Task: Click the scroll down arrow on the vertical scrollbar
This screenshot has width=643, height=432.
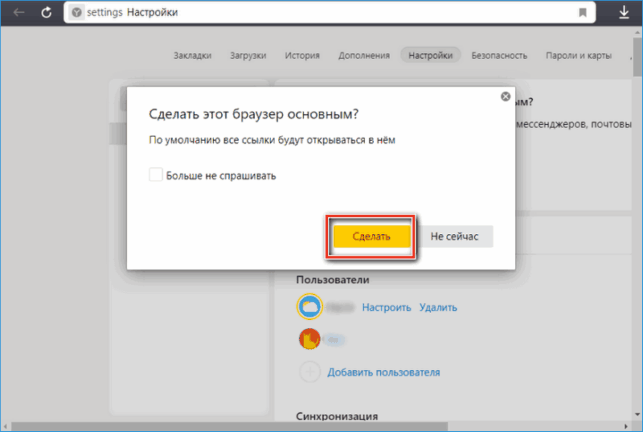Action: (637, 414)
